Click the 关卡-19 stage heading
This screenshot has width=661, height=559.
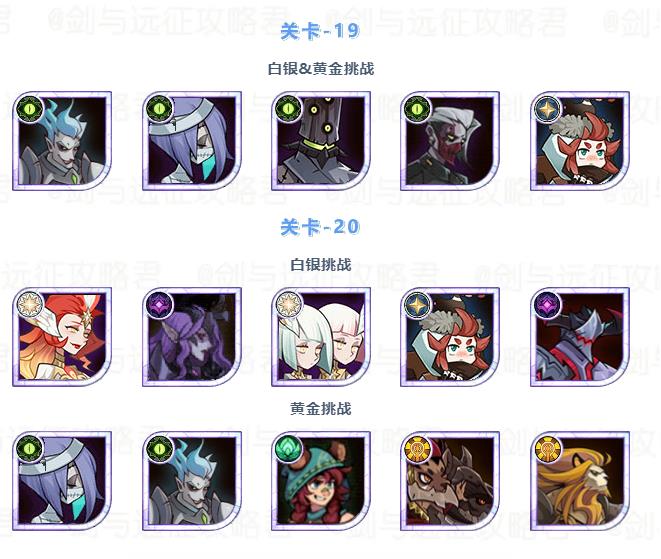[x=320, y=31]
